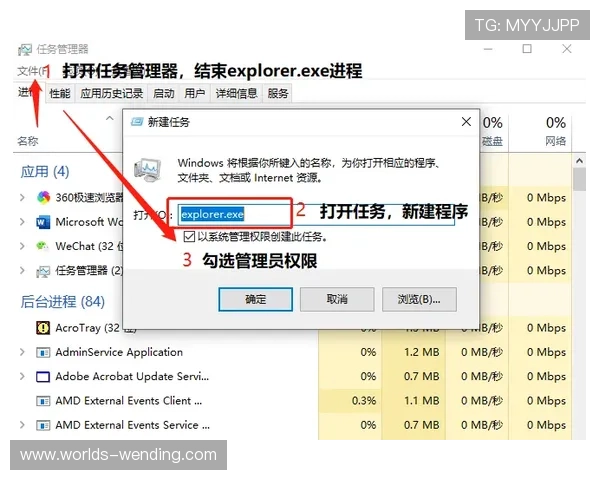The width and height of the screenshot is (600, 480).
Task: Expand the 360极速浏览器 row
Action: [22, 198]
